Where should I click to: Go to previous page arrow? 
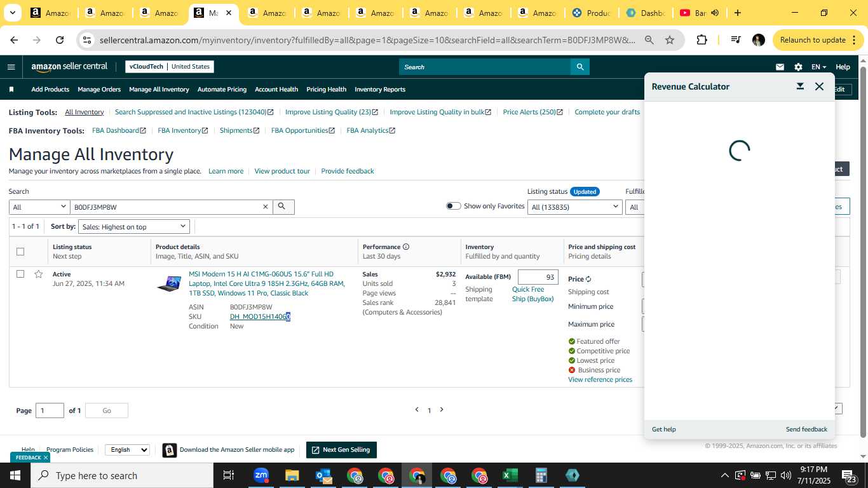417,410
